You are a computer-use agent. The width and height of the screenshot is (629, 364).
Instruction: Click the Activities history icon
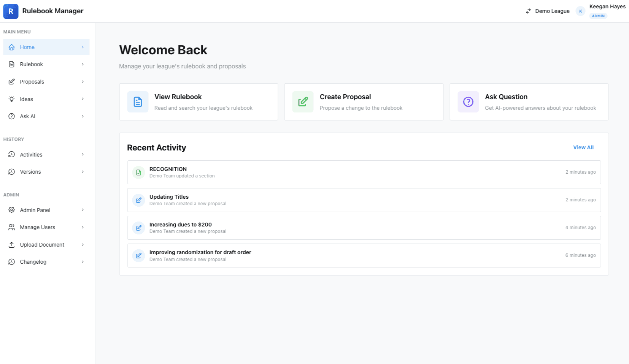click(x=11, y=154)
